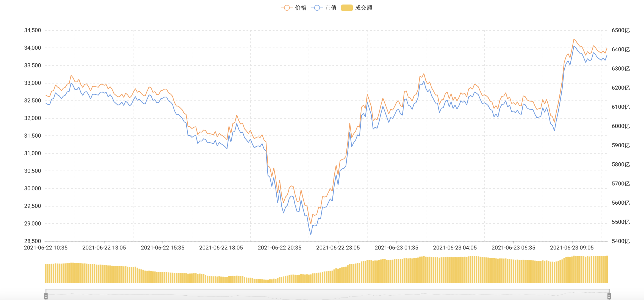Toggle the 价格 series legend circle icon
644x300 pixels.
coord(287,8)
